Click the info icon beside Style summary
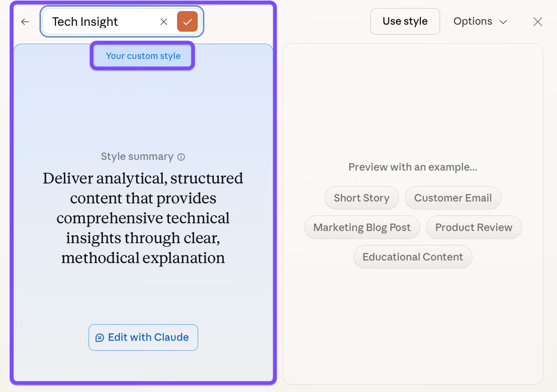Screen dimensions: 557x392 [181, 157]
